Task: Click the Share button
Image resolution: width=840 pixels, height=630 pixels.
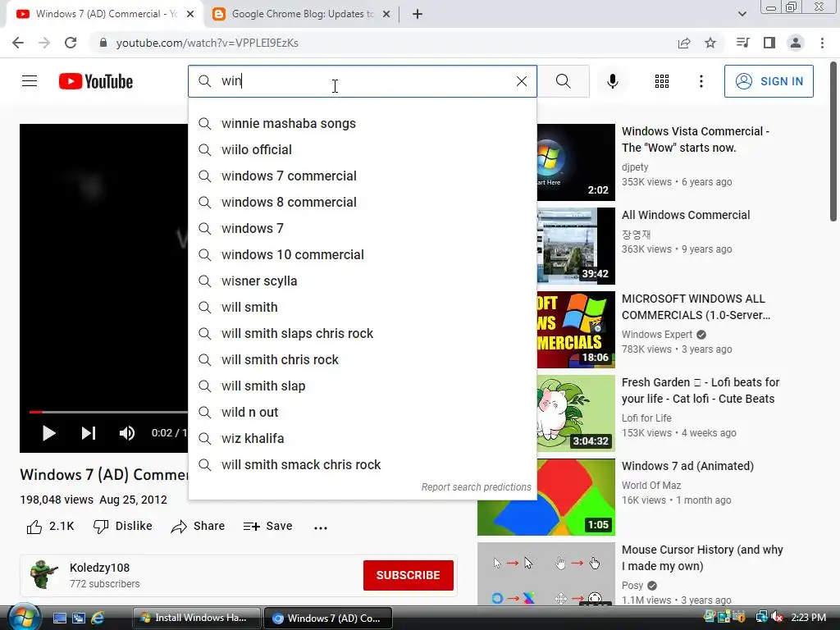Action: [198, 527]
